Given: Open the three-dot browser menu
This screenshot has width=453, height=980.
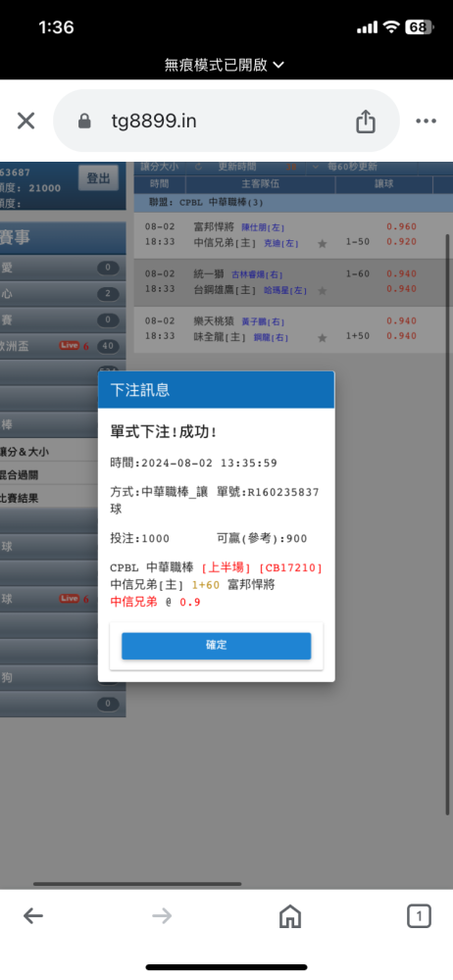Looking at the screenshot, I should pos(426,122).
